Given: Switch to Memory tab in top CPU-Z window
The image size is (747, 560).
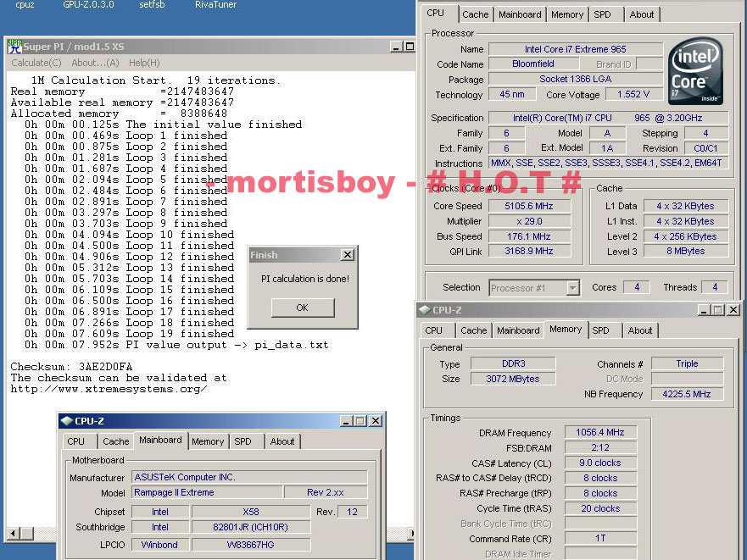Looking at the screenshot, I should tap(567, 14).
